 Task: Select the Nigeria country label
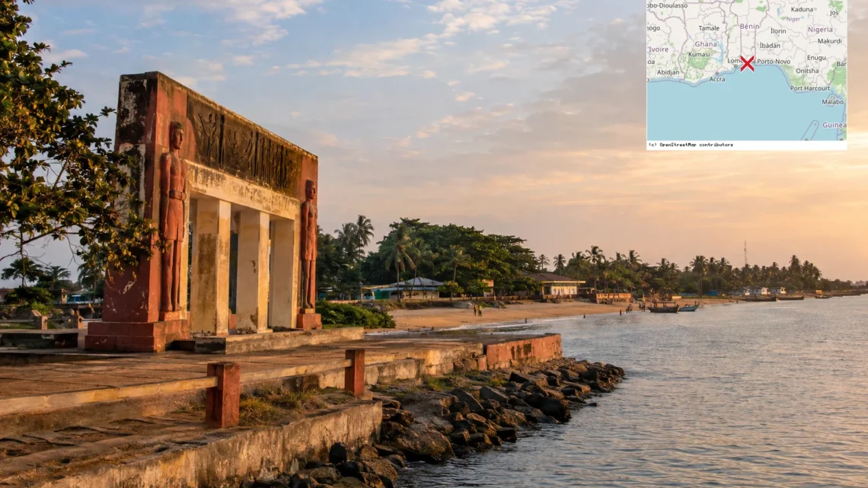[820, 30]
